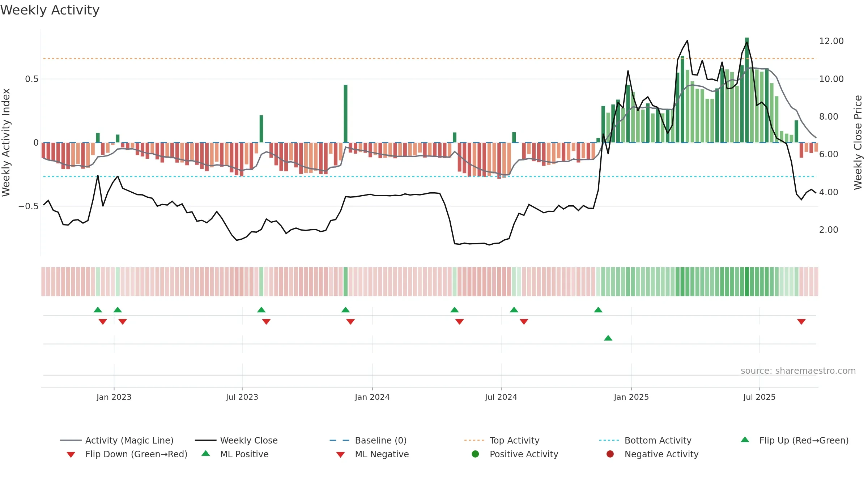Select the flip-up marker near Jul 2024
This screenshot has height=488, width=868.
514,310
